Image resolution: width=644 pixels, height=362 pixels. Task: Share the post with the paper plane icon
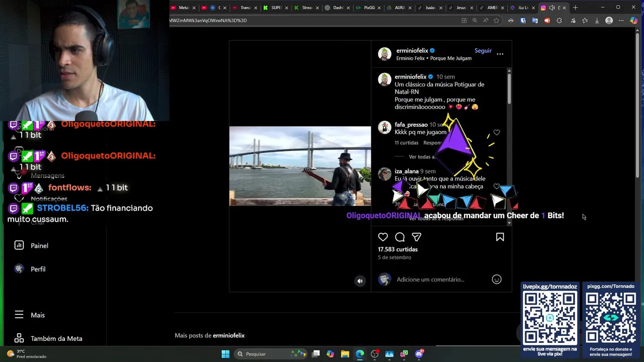click(417, 237)
